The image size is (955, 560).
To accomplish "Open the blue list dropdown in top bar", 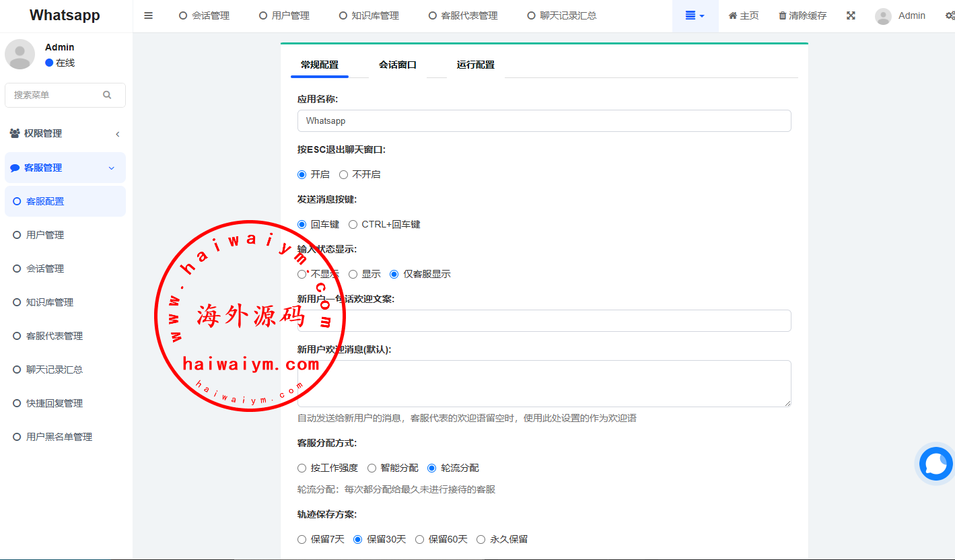I will pyautogui.click(x=695, y=15).
